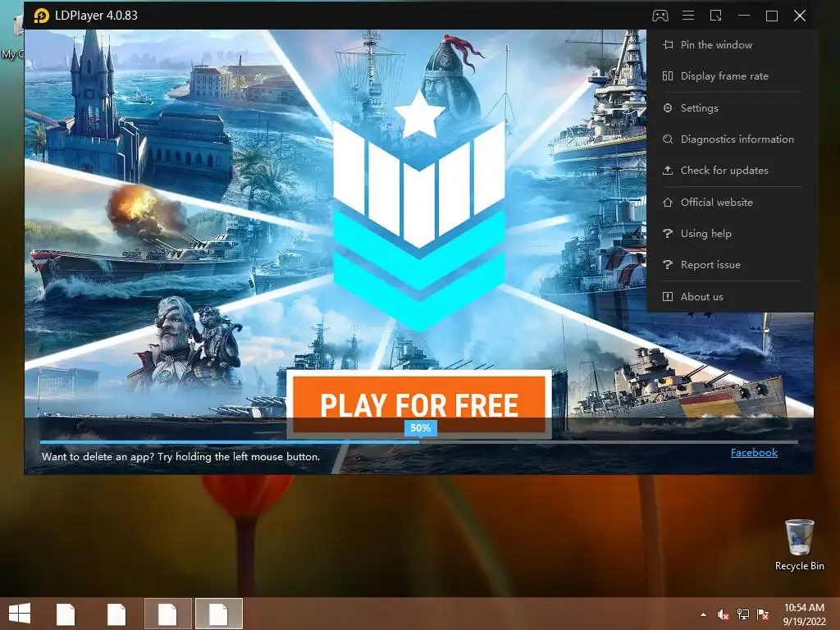The height and width of the screenshot is (630, 840).
Task: Click the LDPlayer 4.0.83 title text
Action: [97, 16]
